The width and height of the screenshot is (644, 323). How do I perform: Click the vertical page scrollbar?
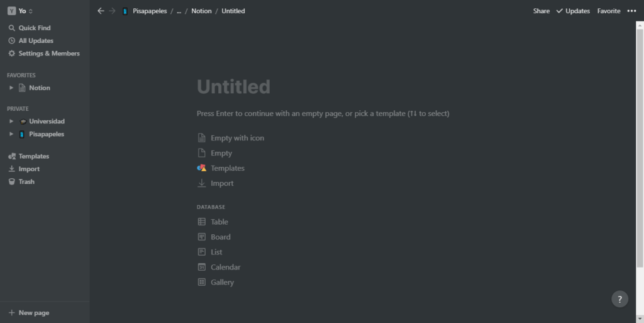(640, 145)
